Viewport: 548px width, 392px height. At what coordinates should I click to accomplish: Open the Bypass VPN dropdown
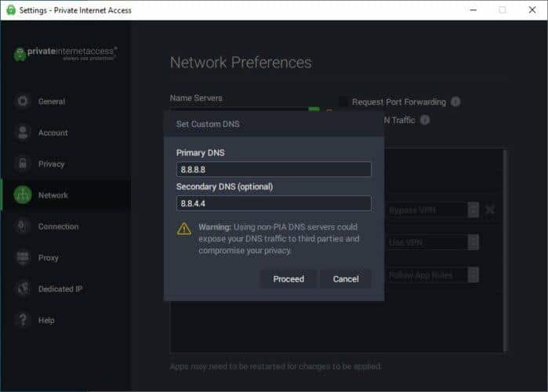click(x=434, y=210)
